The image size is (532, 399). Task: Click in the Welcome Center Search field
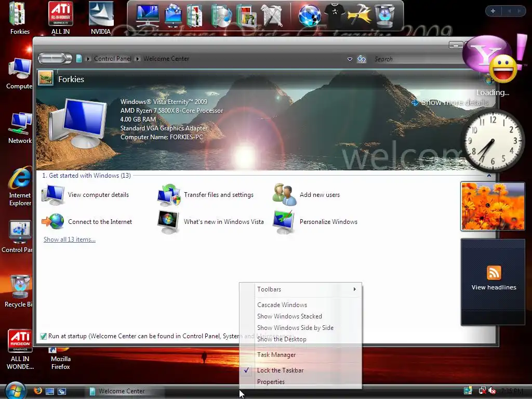pos(417,59)
